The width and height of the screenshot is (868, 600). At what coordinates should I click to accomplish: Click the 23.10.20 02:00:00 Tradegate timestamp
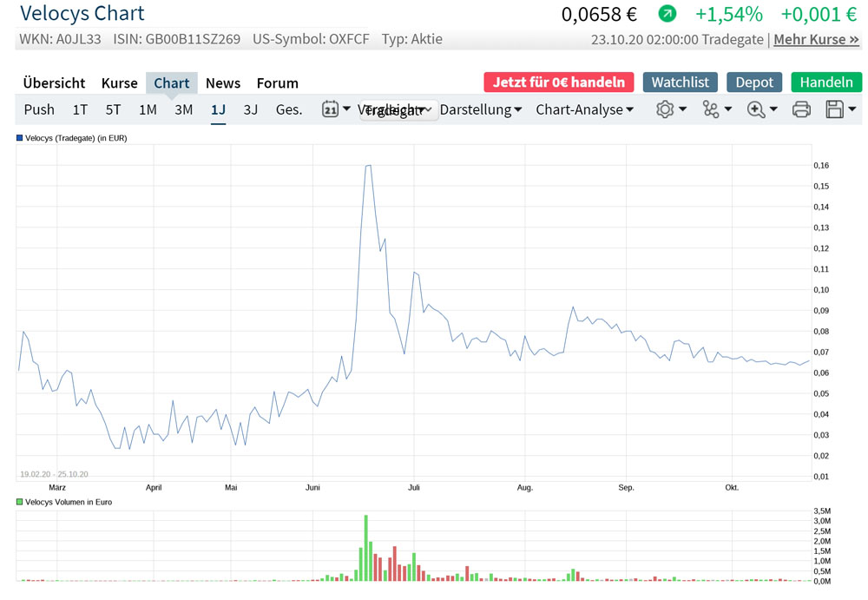677,40
